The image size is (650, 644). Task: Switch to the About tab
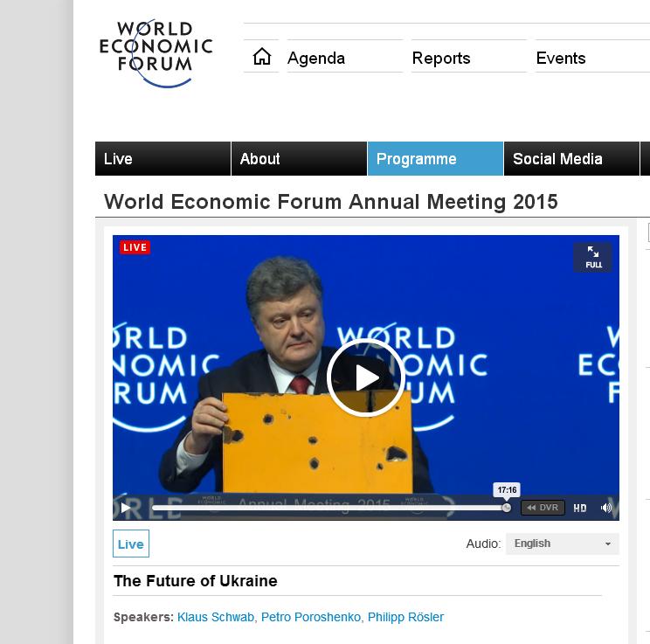click(x=300, y=159)
